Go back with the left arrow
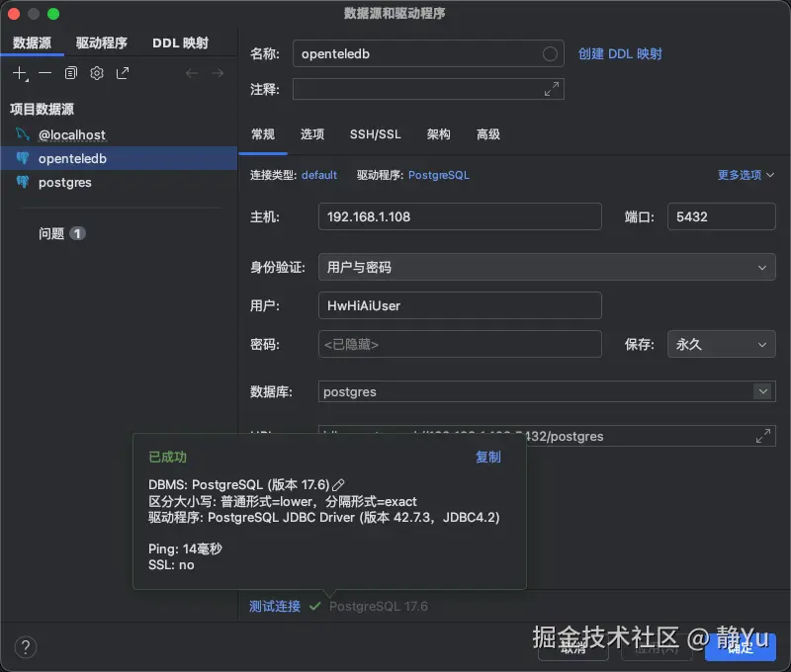The image size is (791, 672). (x=192, y=73)
